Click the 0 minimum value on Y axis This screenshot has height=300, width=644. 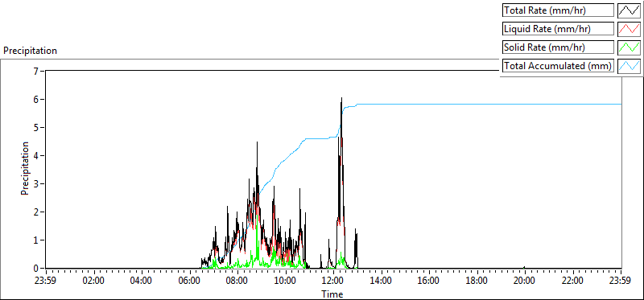tap(35, 269)
